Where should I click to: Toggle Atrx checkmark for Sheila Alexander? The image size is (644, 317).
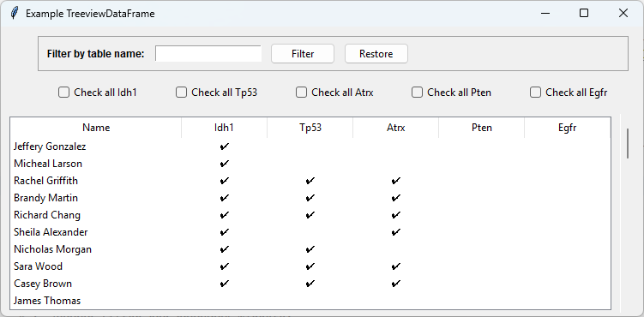396,232
